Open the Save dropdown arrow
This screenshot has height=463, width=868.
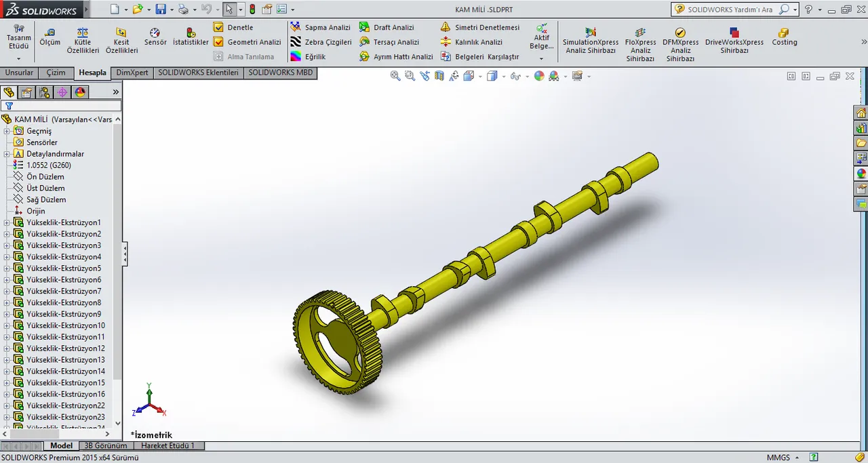pyautogui.click(x=172, y=9)
